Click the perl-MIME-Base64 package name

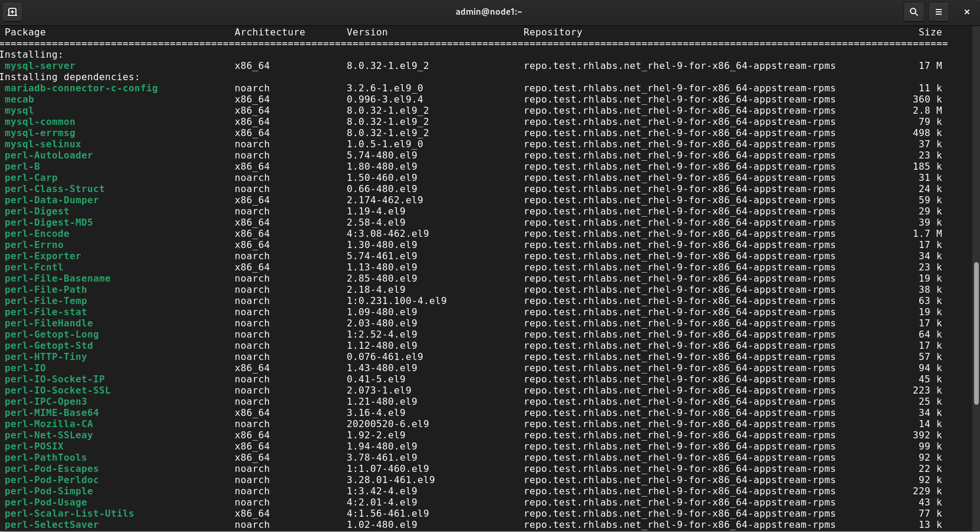52,413
